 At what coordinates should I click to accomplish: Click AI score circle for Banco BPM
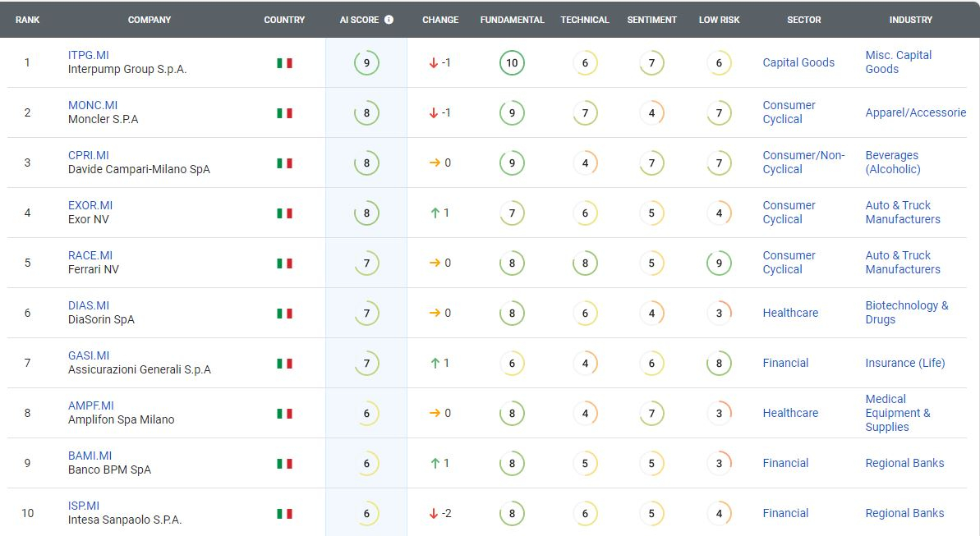point(366,464)
